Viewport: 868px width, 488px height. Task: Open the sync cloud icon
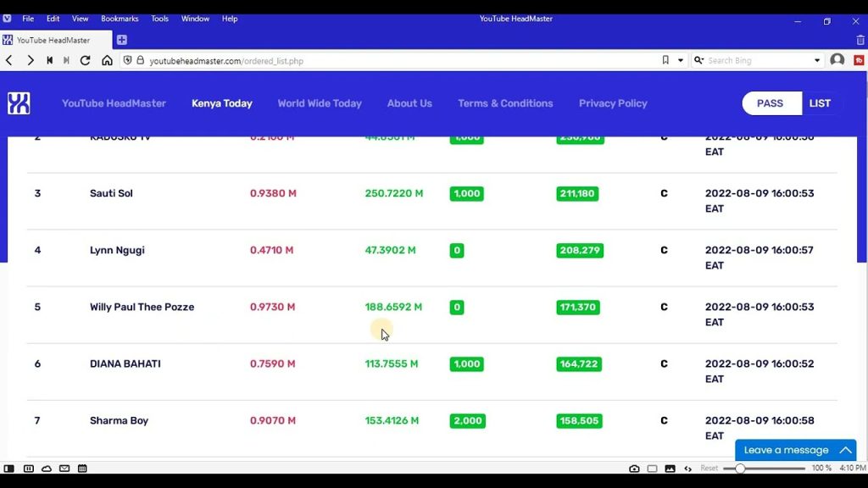click(47, 469)
